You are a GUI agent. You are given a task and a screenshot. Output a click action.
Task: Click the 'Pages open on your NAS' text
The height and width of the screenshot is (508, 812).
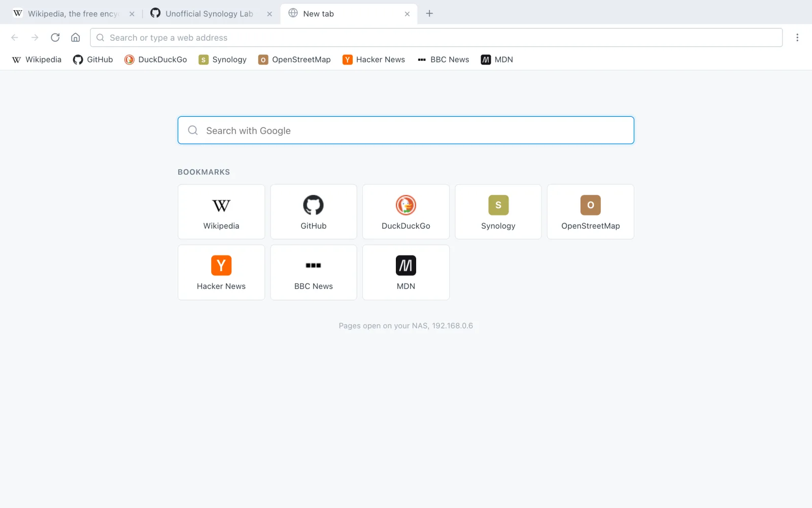pos(405,326)
